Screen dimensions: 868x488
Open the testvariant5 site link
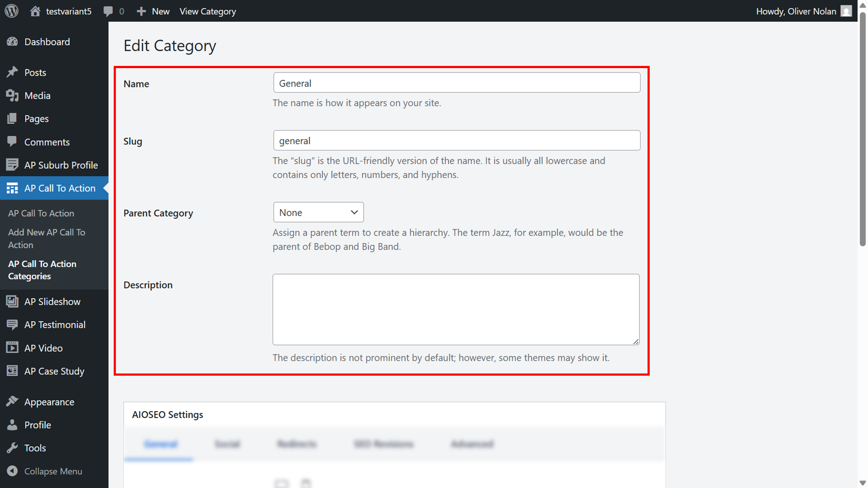point(69,11)
